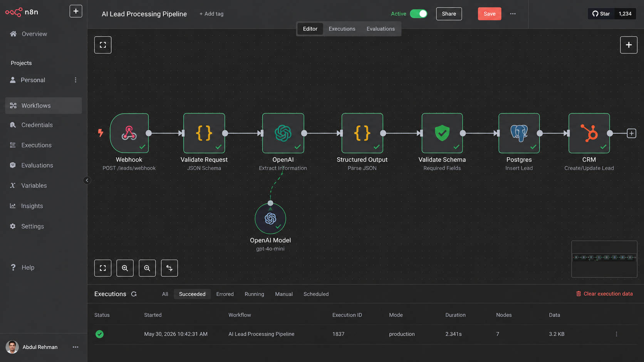
Task: Toggle the Active workflow switch
Action: (x=418, y=14)
